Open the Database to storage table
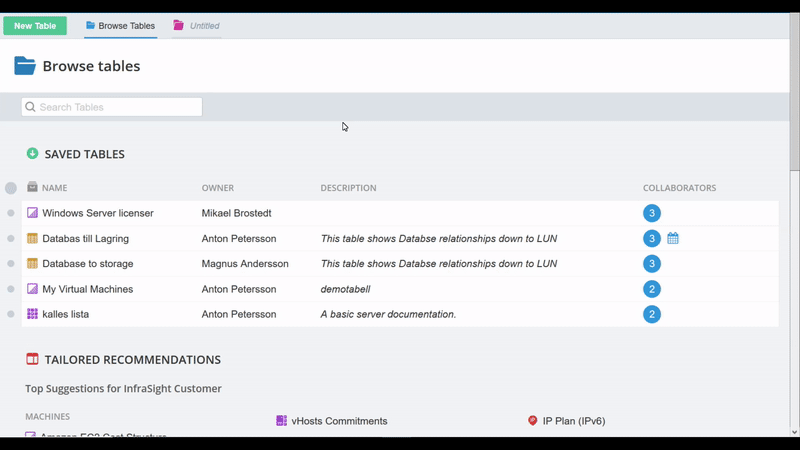This screenshot has width=800, height=450. click(88, 264)
